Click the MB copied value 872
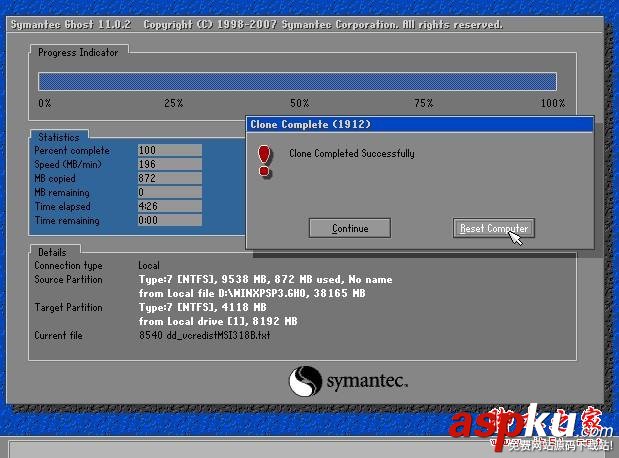The image size is (619, 458). (170, 178)
